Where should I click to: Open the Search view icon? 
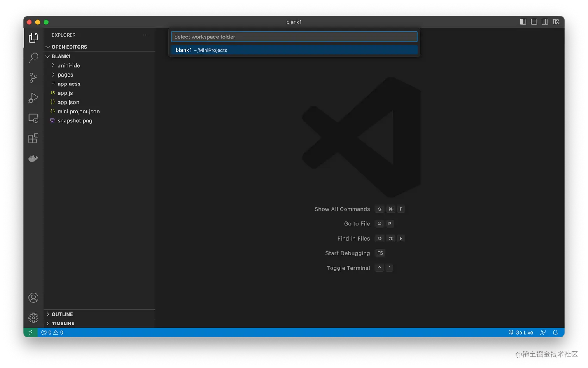pyautogui.click(x=33, y=58)
